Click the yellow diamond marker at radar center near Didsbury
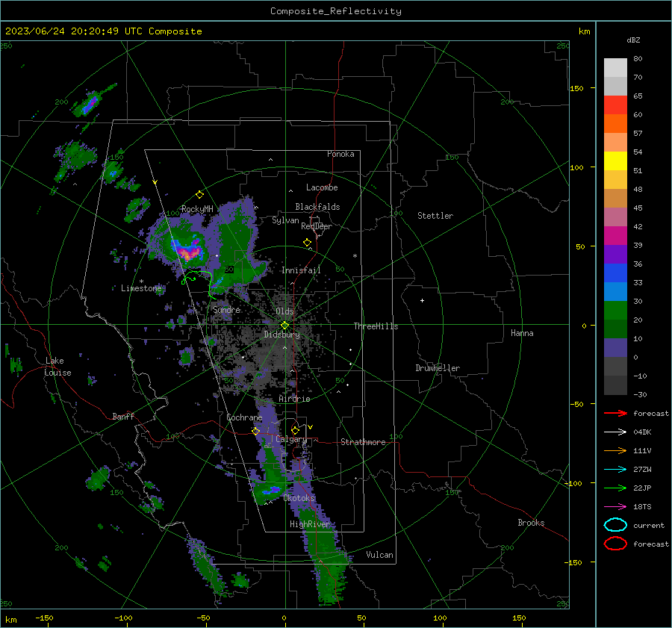Image resolution: width=672 pixels, height=628 pixels. (284, 326)
